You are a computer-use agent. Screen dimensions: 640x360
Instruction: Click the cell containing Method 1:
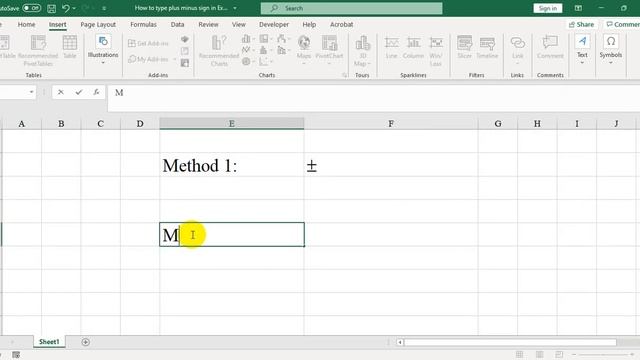[231, 164]
